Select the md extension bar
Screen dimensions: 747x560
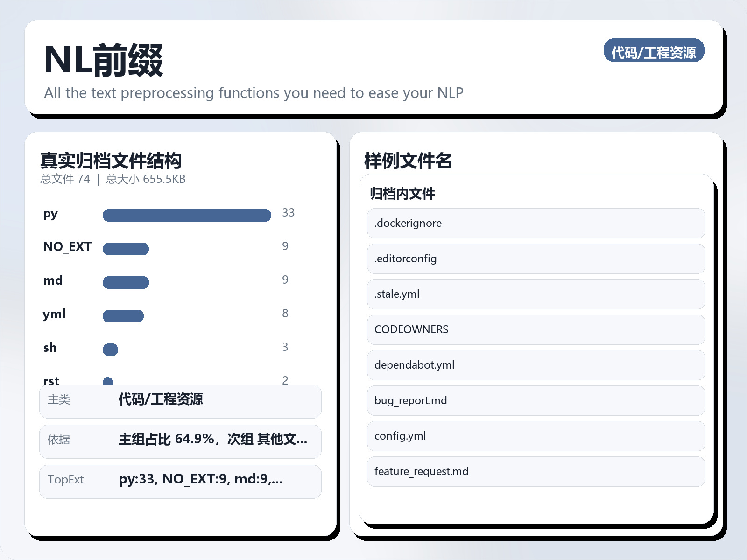[x=126, y=282]
